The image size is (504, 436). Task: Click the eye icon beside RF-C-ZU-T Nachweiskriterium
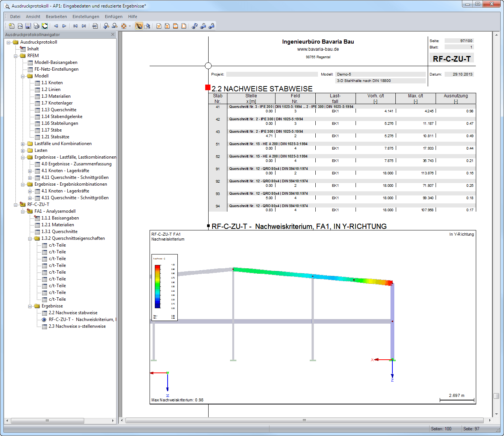pyautogui.click(x=44, y=319)
